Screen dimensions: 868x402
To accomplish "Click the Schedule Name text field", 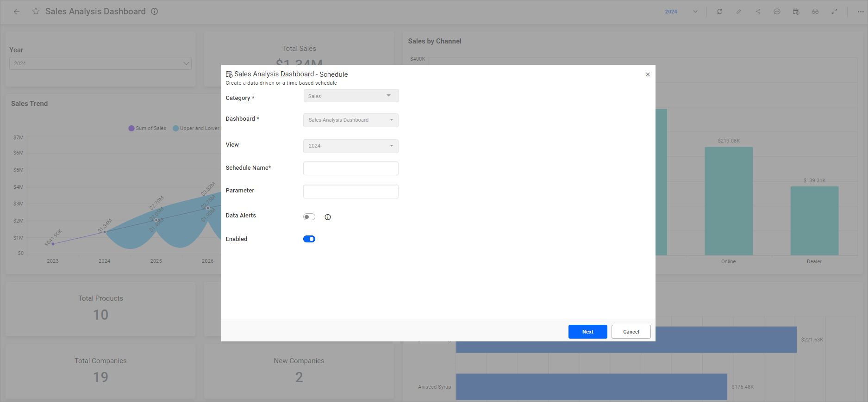I will (351, 168).
